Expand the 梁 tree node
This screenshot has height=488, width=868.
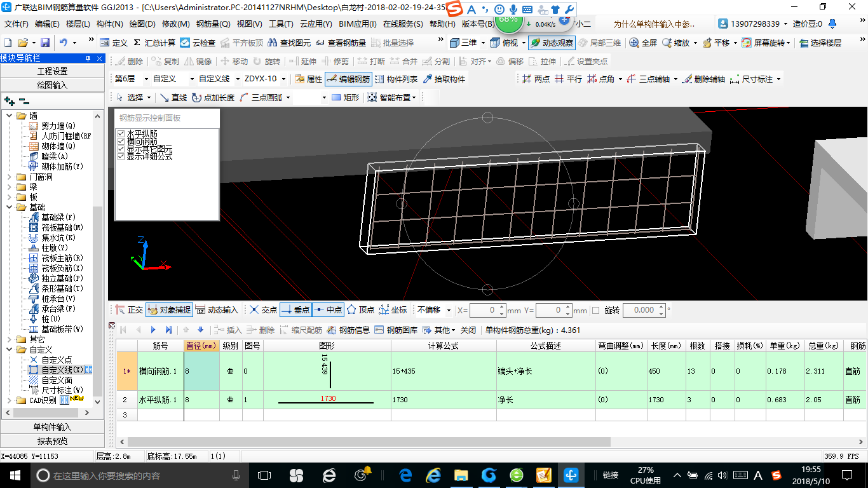10,187
